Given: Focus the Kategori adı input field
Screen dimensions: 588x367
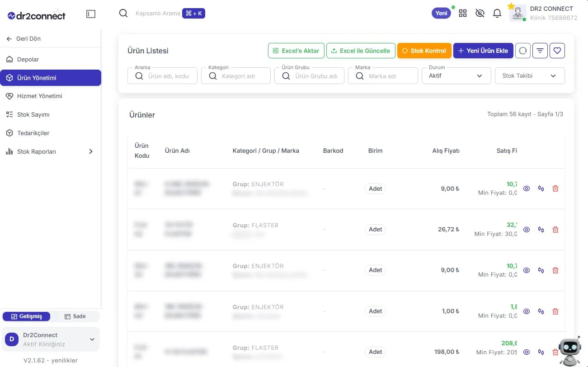Looking at the screenshot, I should tap(236, 76).
